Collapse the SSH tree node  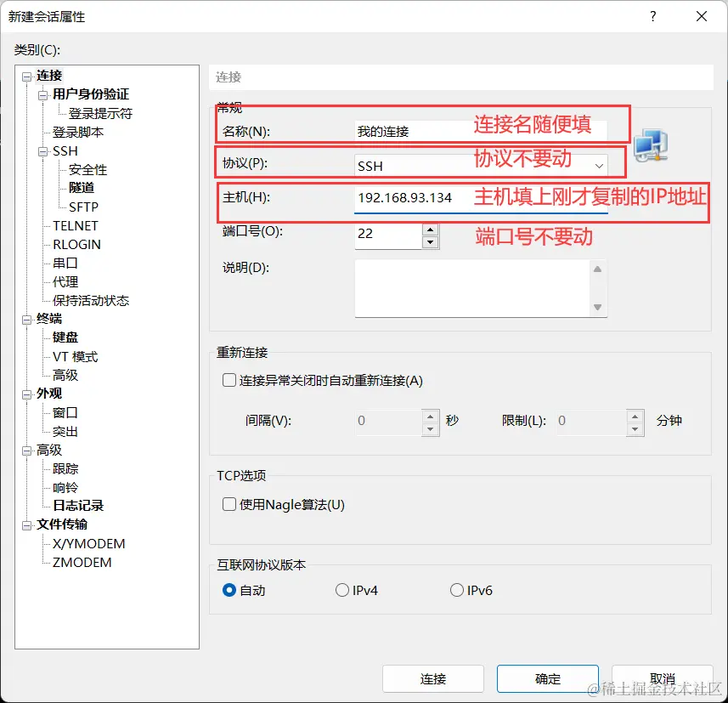click(x=43, y=152)
